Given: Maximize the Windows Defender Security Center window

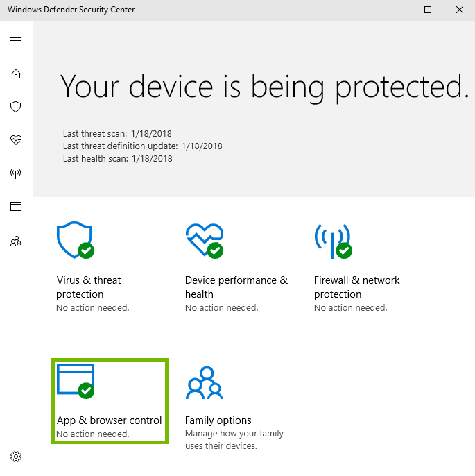Looking at the screenshot, I should (x=428, y=10).
